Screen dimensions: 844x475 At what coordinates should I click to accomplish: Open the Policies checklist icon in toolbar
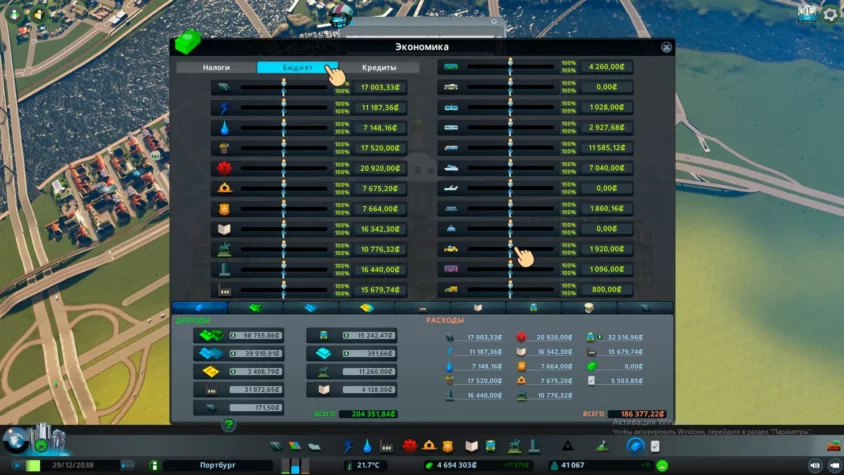655,446
